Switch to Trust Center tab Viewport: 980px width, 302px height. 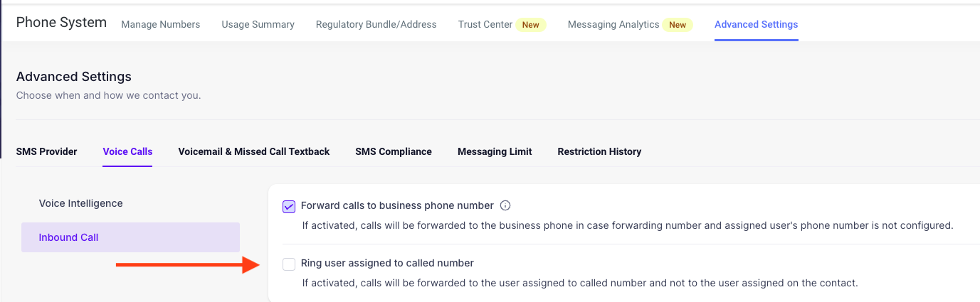(x=485, y=24)
